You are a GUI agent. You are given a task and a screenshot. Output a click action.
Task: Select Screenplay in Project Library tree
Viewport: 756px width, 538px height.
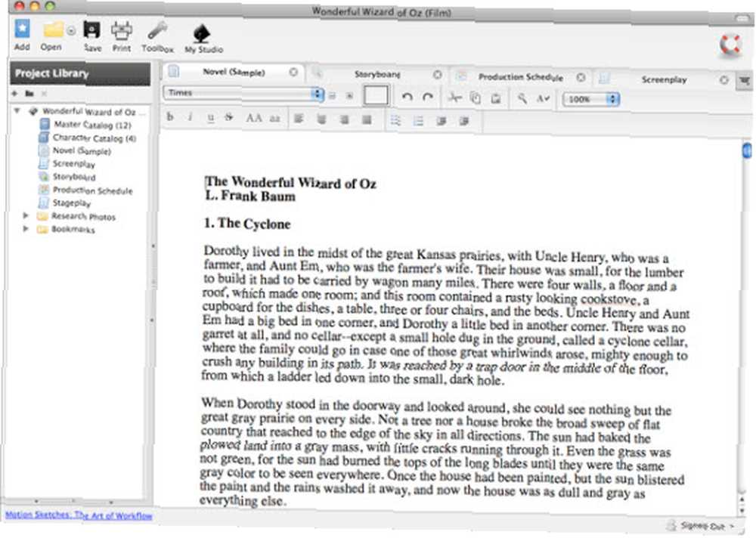pos(67,163)
